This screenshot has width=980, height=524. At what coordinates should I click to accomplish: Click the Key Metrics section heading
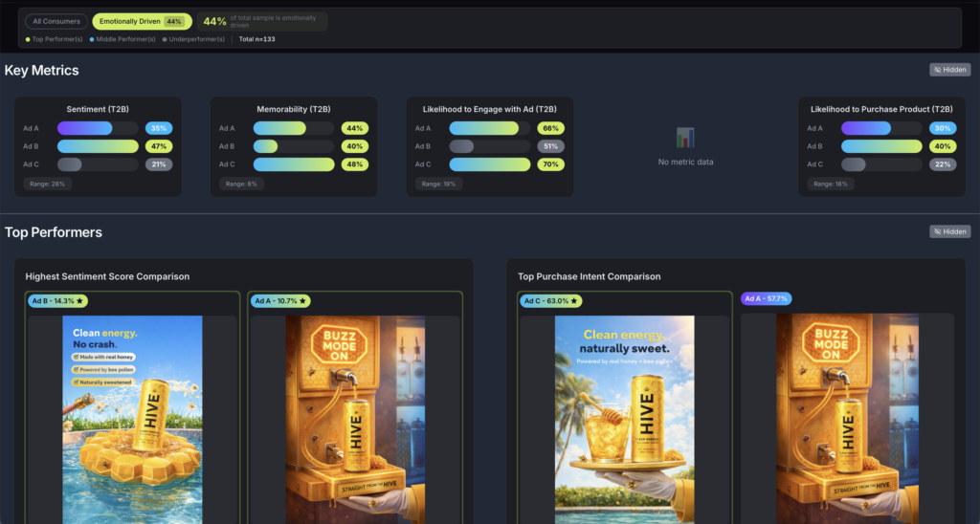coord(42,70)
